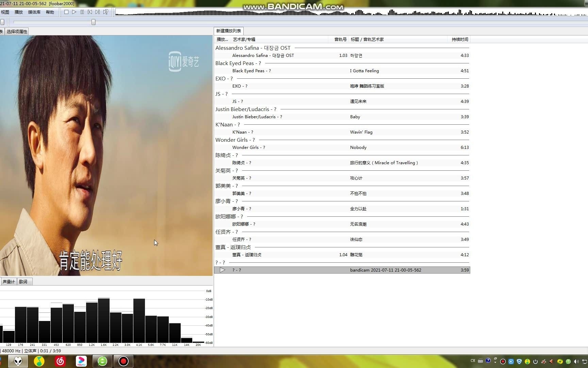Switch to the 选择项属性 tab
The width and height of the screenshot is (588, 368).
[x=17, y=31]
